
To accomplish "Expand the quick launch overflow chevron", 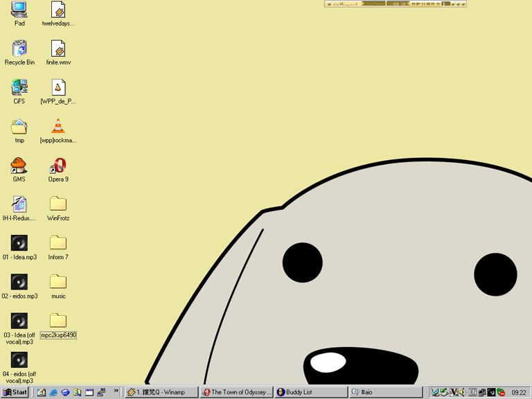I will pos(116,391).
